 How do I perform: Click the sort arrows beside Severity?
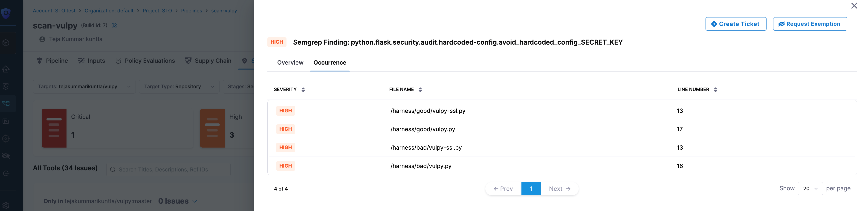[x=303, y=89]
